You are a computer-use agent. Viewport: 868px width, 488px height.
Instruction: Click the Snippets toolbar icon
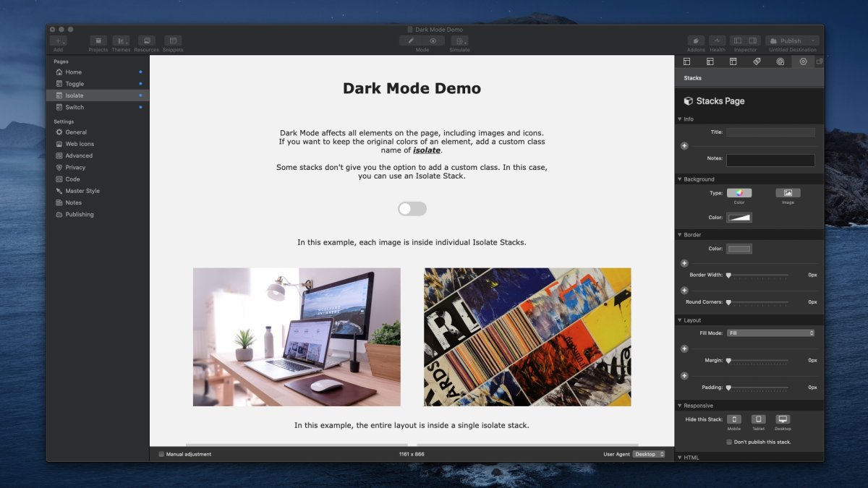tap(172, 41)
